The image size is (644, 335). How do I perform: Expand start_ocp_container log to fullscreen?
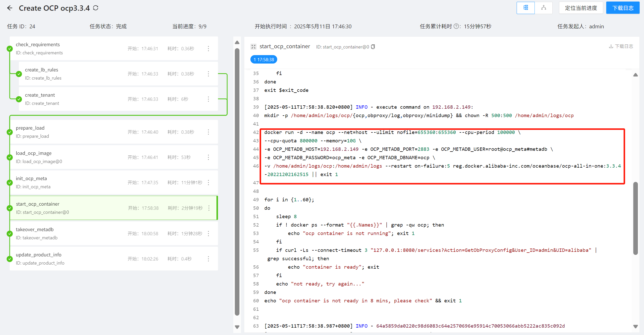click(x=253, y=47)
